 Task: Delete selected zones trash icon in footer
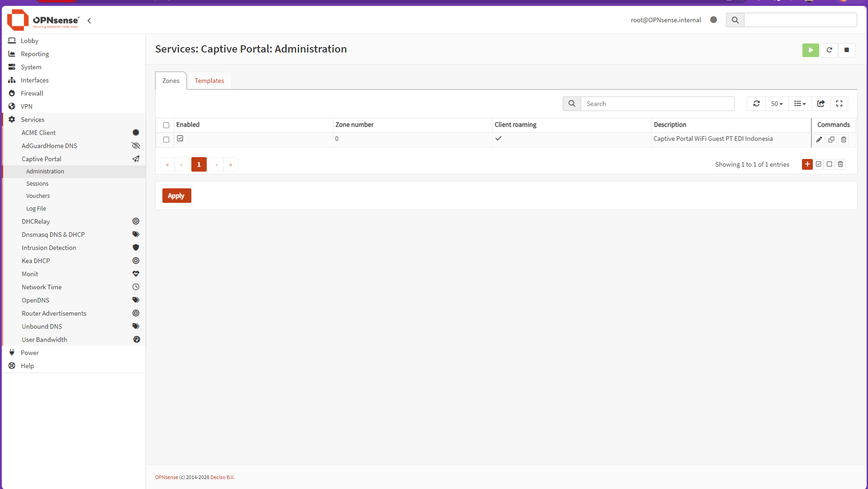coord(840,164)
